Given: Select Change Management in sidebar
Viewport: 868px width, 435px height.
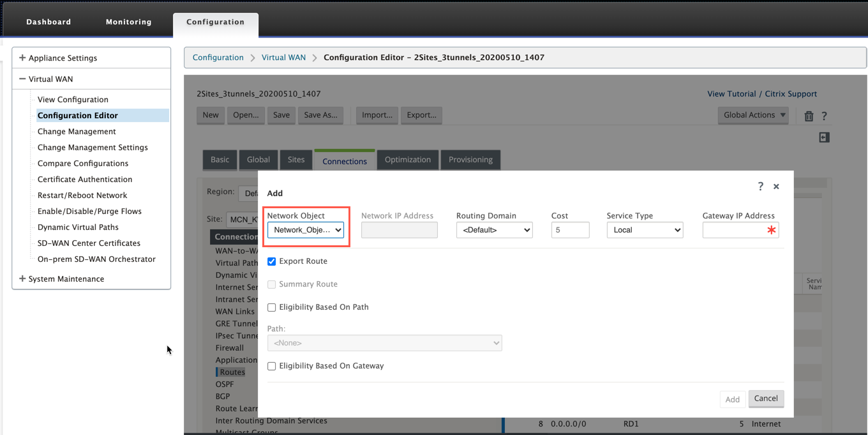Looking at the screenshot, I should pos(77,132).
